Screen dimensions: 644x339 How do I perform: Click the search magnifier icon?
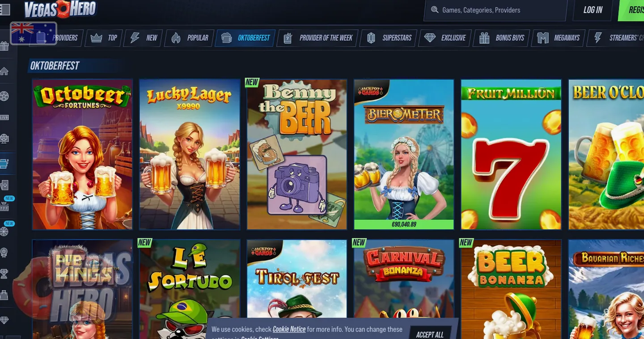[x=434, y=10]
